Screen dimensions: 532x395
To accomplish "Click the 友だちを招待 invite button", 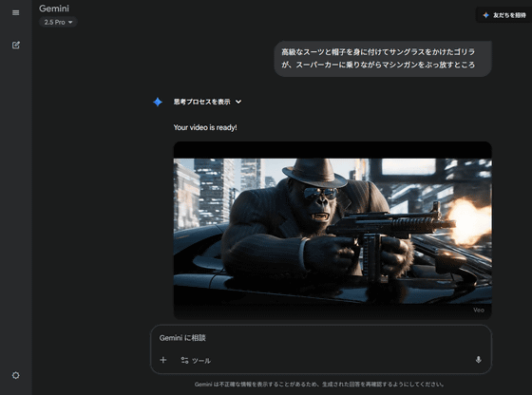I will (504, 15).
